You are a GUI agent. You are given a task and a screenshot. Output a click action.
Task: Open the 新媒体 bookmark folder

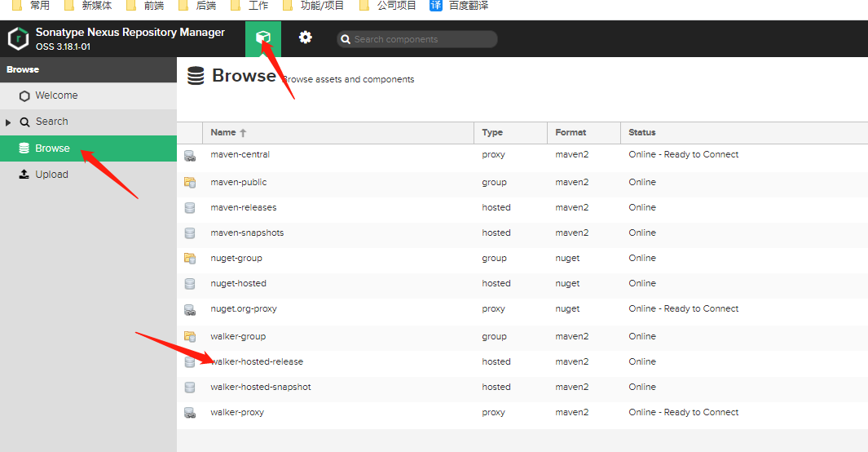tap(88, 6)
